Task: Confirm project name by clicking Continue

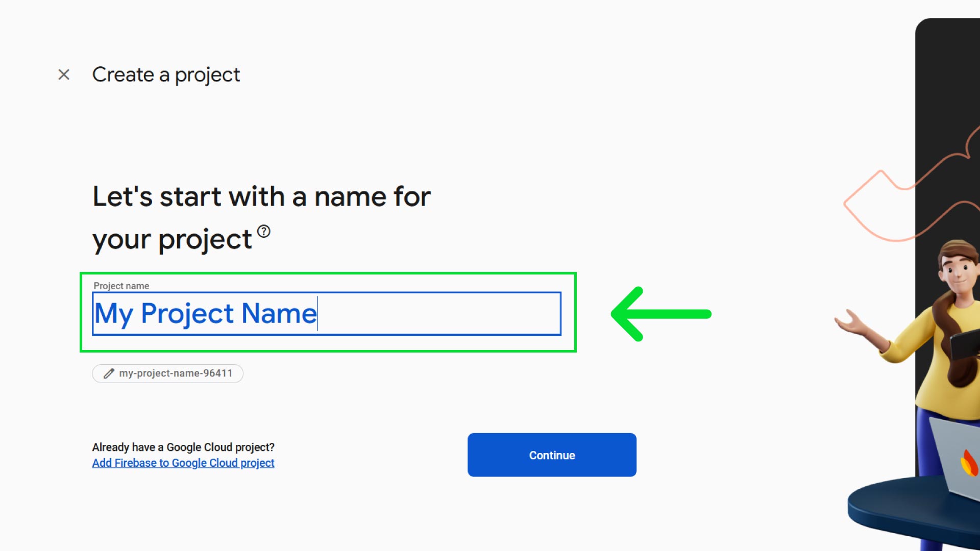Action: tap(551, 455)
